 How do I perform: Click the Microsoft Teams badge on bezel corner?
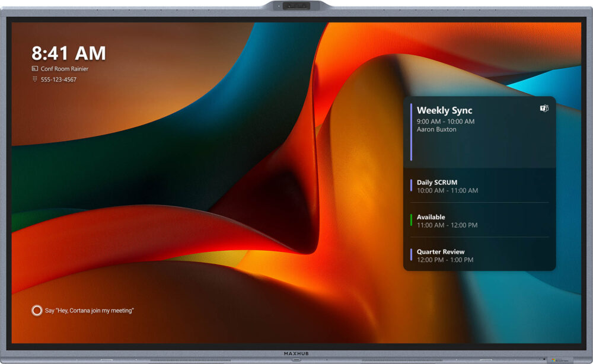[x=559, y=359]
